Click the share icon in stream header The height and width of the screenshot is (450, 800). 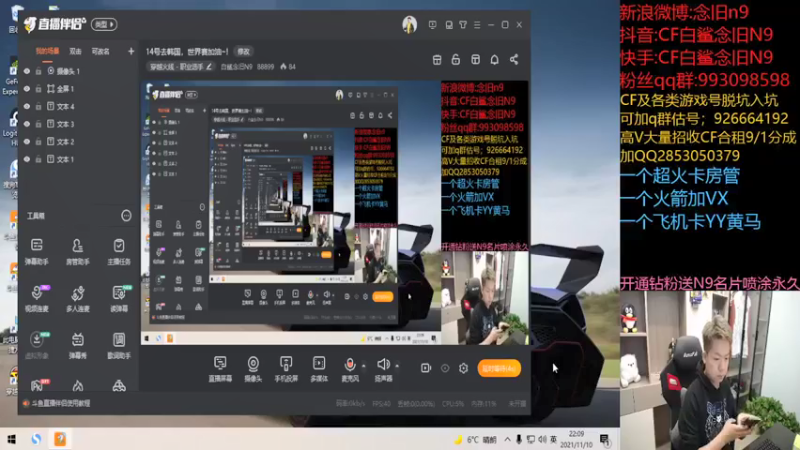point(514,60)
